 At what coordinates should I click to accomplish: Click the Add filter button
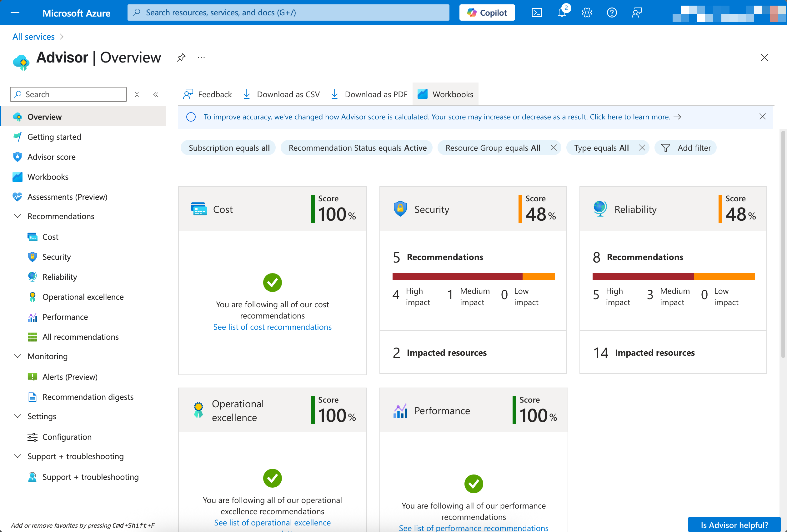click(685, 148)
